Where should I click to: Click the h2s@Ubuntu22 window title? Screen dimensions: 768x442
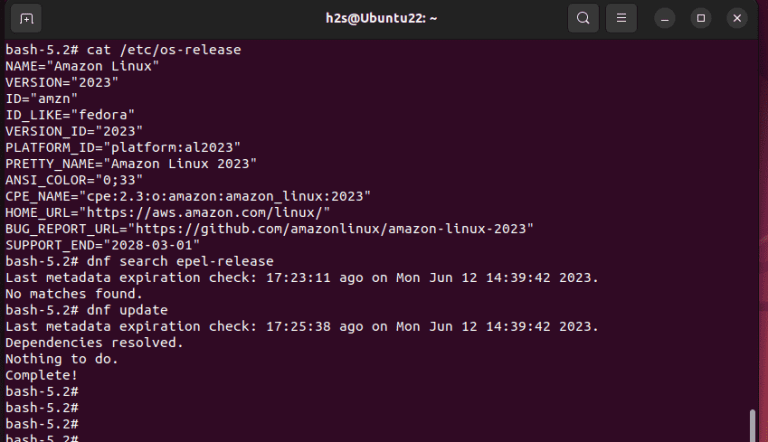point(383,18)
